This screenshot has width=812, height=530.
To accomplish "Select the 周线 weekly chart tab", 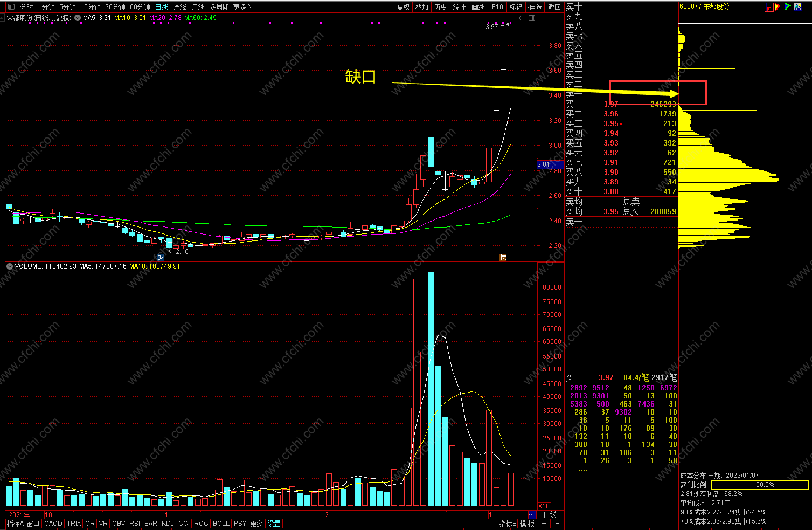I will (179, 7).
